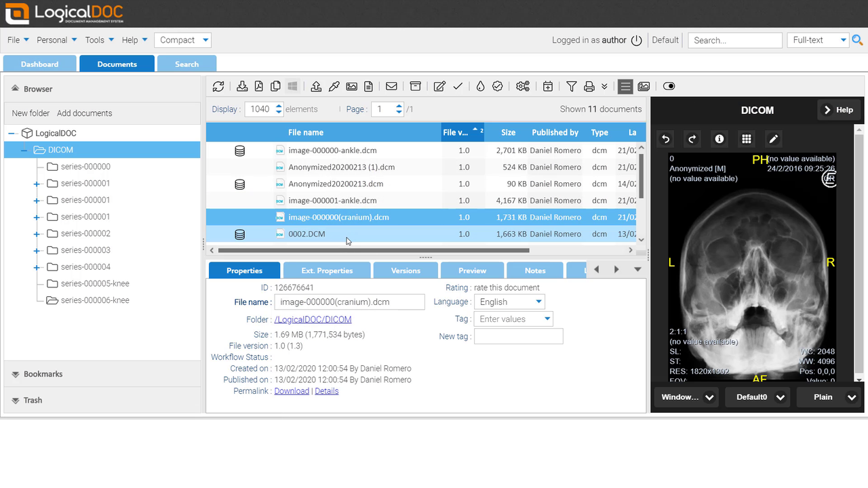868x488 pixels.
Task: Open the Language dropdown showing English
Action: click(509, 302)
